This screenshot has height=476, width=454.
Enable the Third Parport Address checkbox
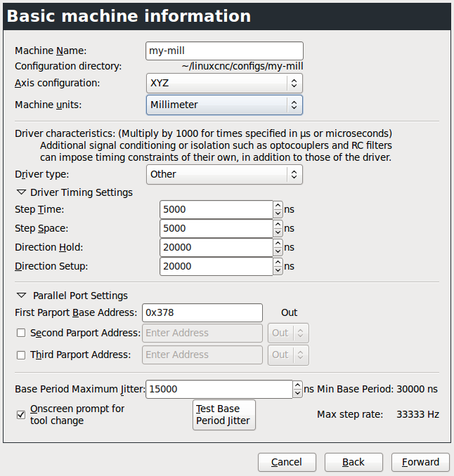(21, 355)
